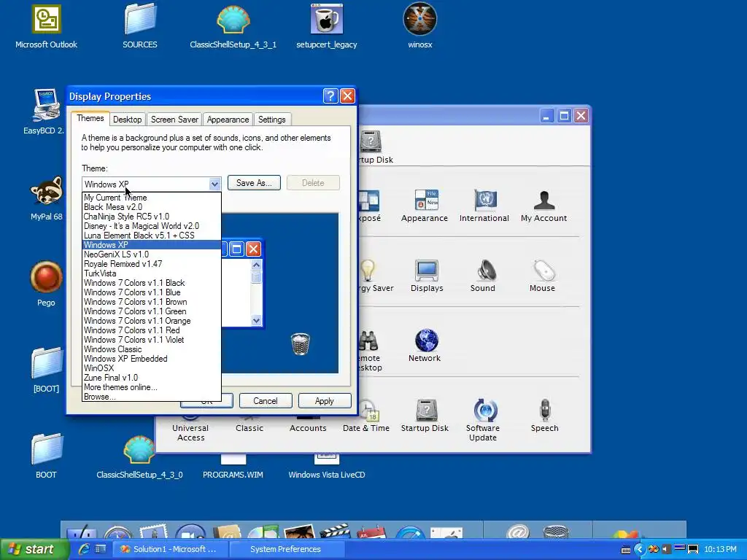The image size is (747, 560).
Task: Switch to the Desktop tab
Action: 127,120
